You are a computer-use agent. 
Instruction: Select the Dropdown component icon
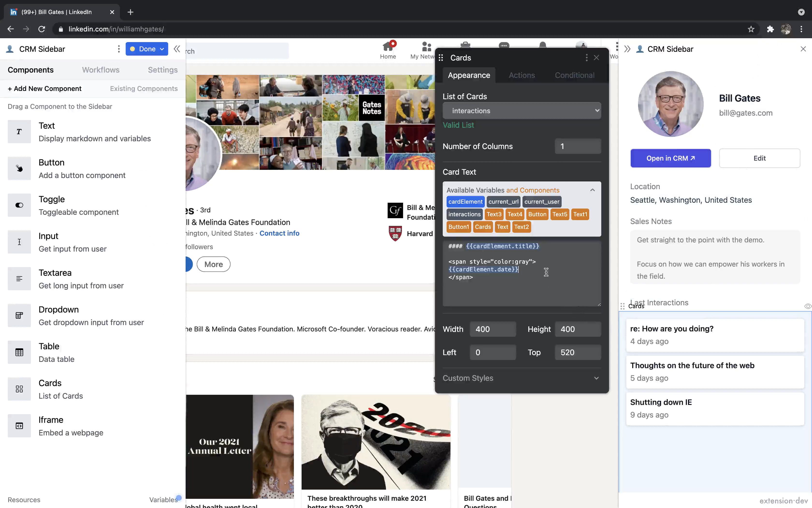19,315
